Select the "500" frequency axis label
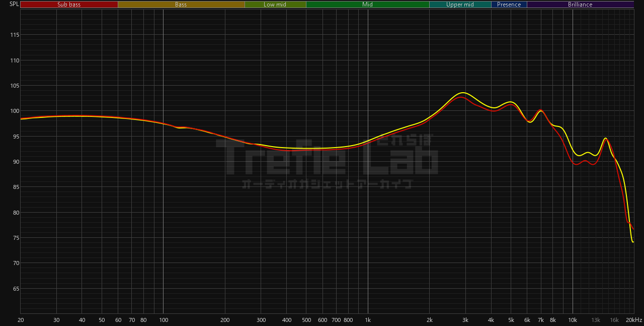 (x=306, y=320)
